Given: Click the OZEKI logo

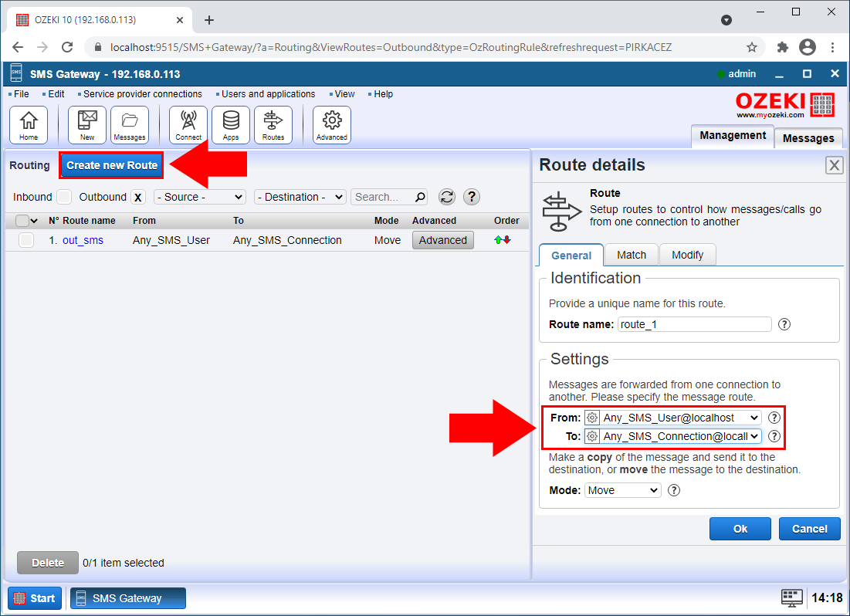Looking at the screenshot, I should [x=785, y=105].
